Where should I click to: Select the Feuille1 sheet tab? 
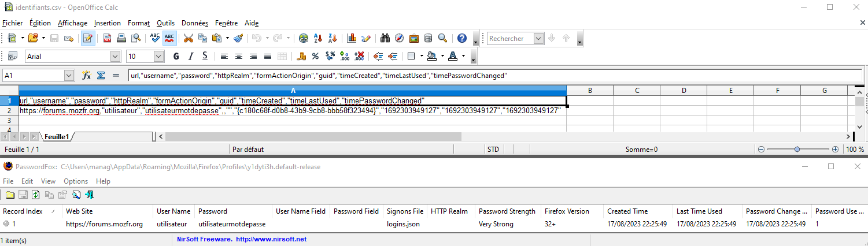(56, 137)
